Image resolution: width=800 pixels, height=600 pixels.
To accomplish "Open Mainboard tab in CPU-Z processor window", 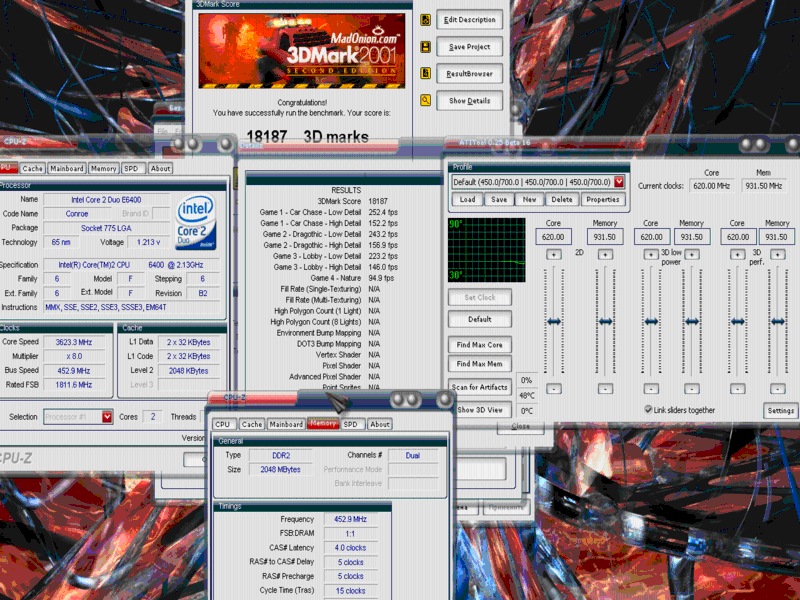I will [66, 168].
